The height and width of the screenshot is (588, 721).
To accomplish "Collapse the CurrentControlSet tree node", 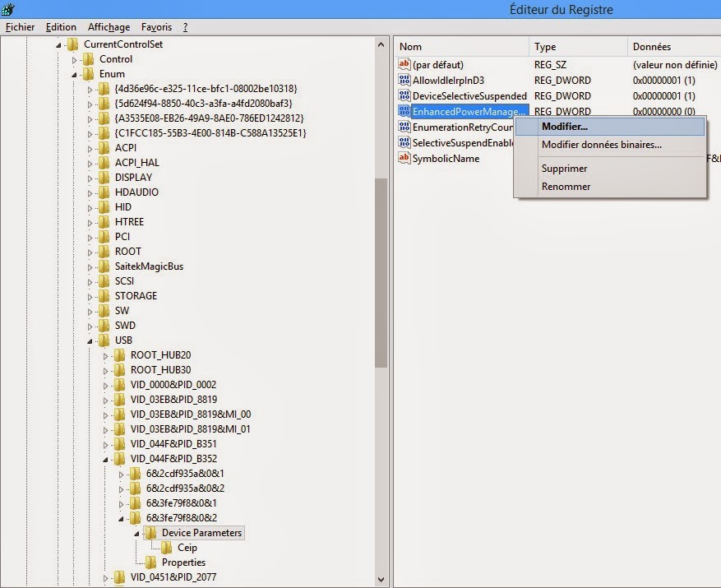I will [x=58, y=45].
